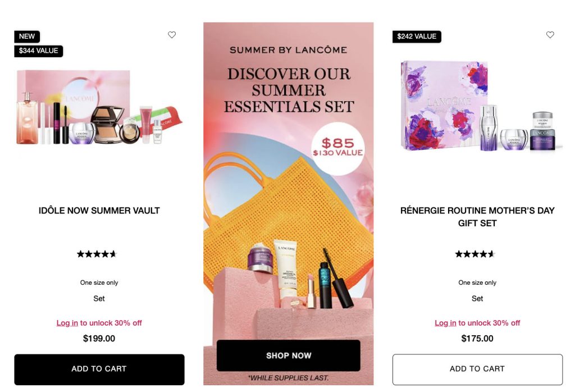Viewport: 575px width, 392px height.
Task: View Idôle Now Summer Vault product image
Action: pyautogui.click(x=99, y=107)
